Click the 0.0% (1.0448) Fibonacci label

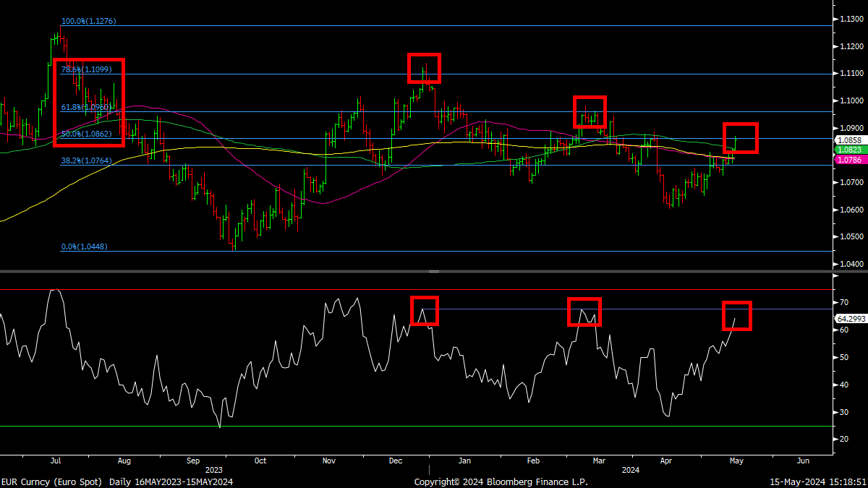84,247
